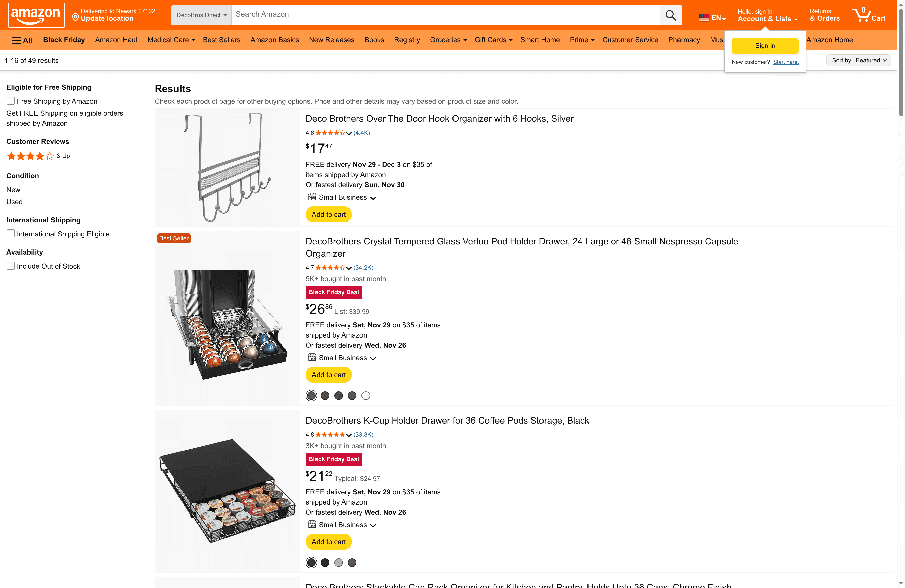Image resolution: width=905 pixels, height=588 pixels.
Task: Click the search magnifying glass icon
Action: [670, 15]
